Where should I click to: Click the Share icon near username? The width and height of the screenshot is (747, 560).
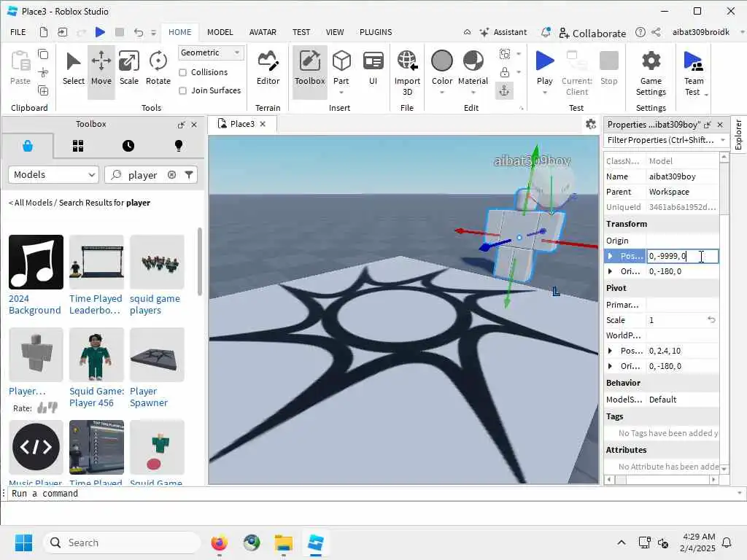coord(656,32)
